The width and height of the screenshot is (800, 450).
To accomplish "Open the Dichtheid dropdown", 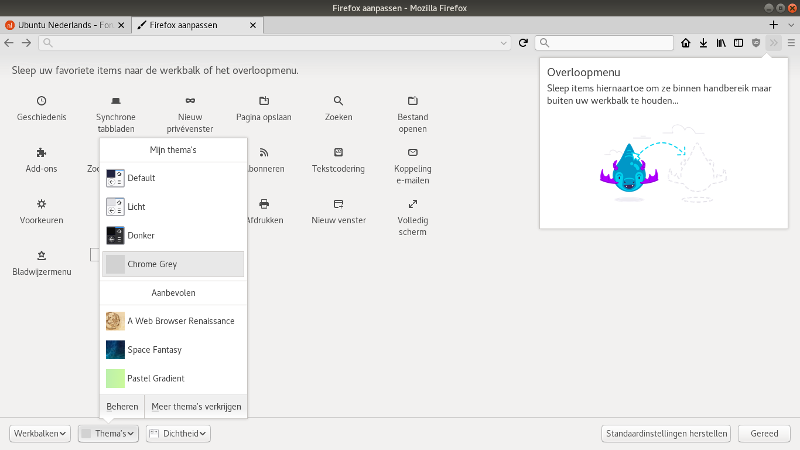I will (179, 434).
